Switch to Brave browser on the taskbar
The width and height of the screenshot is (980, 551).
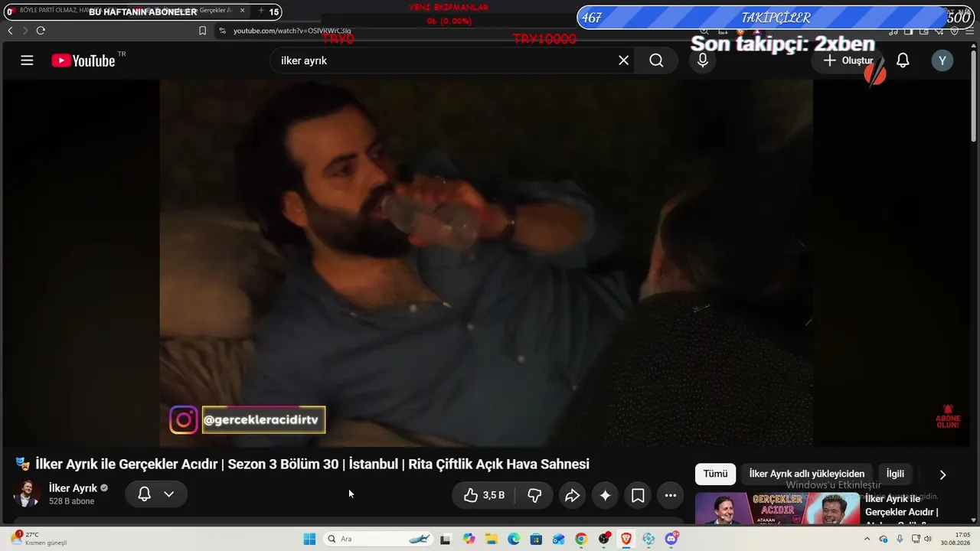626,539
